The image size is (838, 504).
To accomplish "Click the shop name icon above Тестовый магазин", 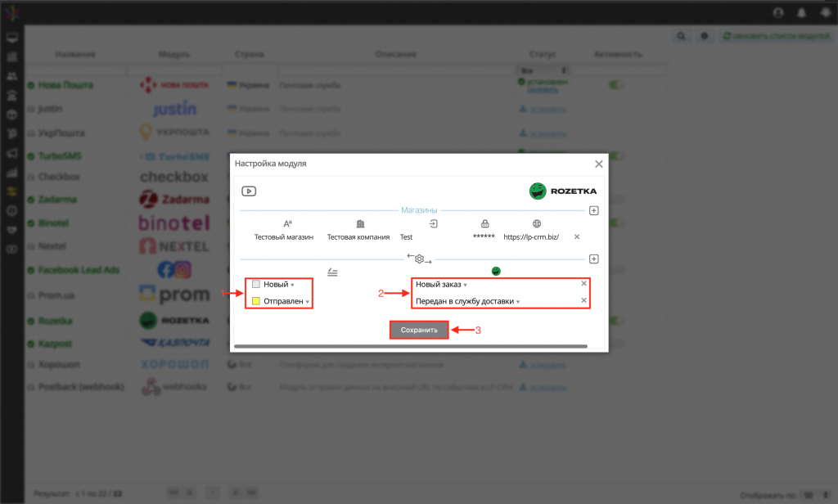I will click(287, 224).
